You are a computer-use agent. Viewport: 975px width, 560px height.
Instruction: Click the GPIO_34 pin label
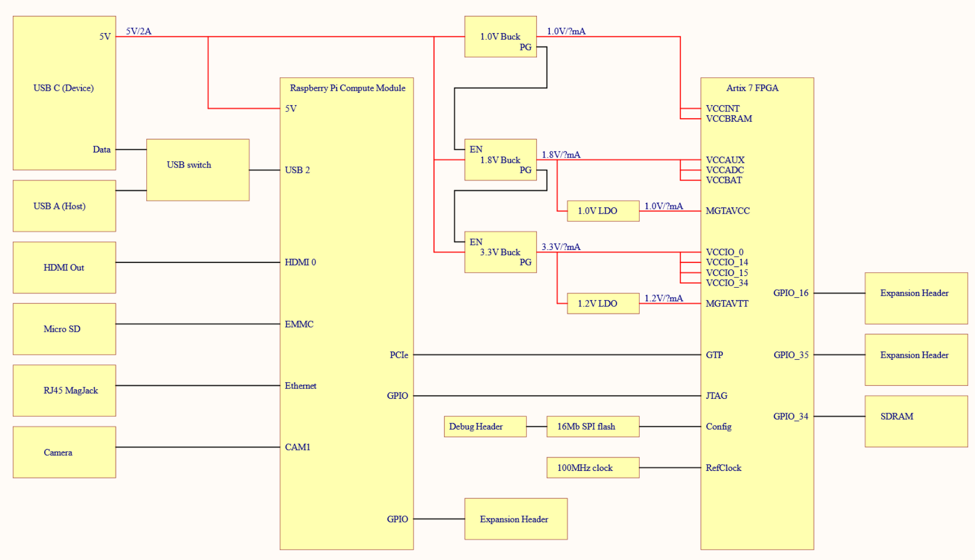click(x=791, y=416)
